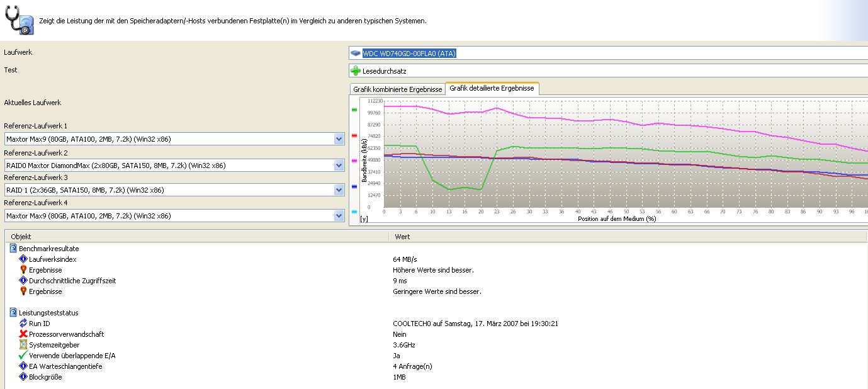Click the Run ID refresh arrows icon

click(23, 324)
